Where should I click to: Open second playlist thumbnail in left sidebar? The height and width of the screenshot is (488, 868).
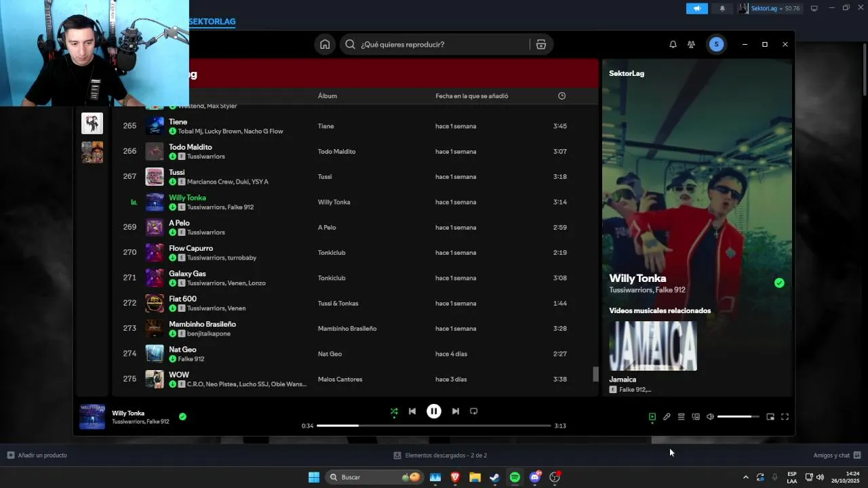[92, 152]
